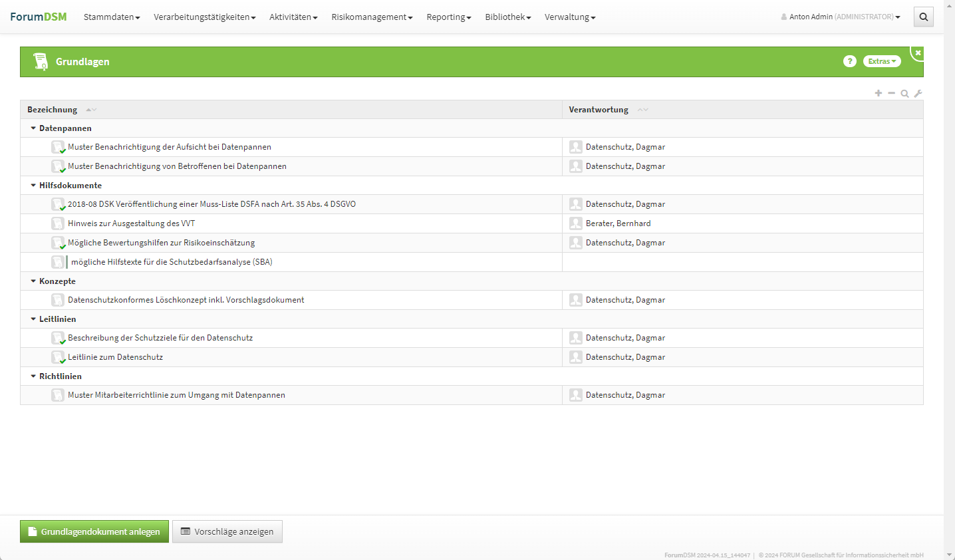Open Datenschutzkonformes Löschkonzept document entry
Image resolution: width=955 pixels, height=560 pixels.
186,300
